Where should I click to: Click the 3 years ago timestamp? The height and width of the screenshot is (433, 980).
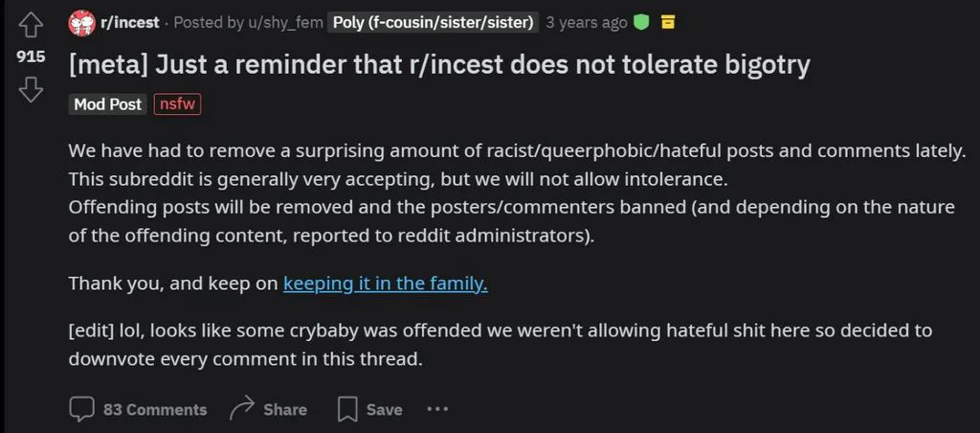(587, 23)
